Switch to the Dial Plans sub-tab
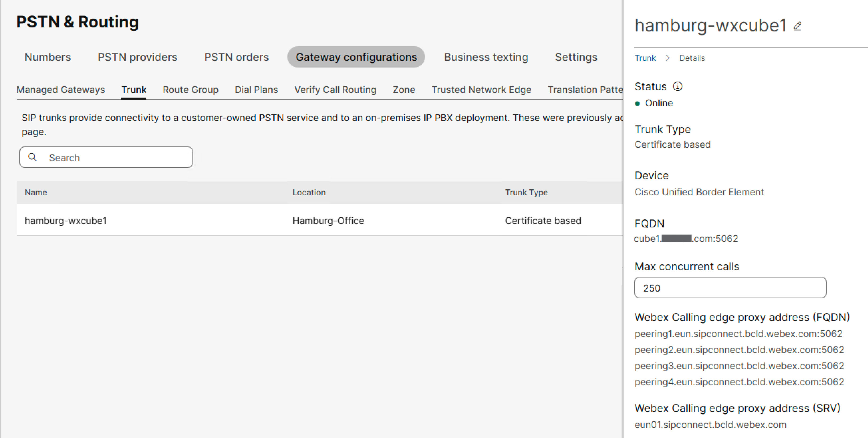Image resolution: width=868 pixels, height=438 pixels. (256, 89)
